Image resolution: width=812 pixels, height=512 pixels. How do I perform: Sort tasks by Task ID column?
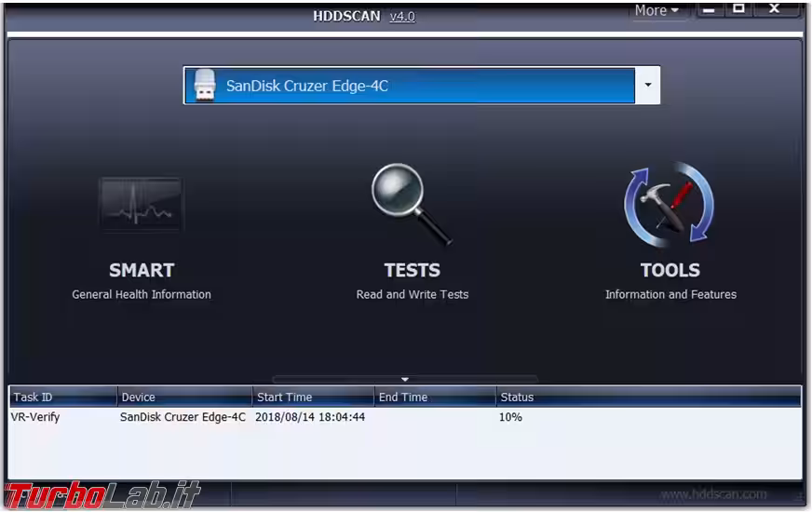click(x=62, y=397)
